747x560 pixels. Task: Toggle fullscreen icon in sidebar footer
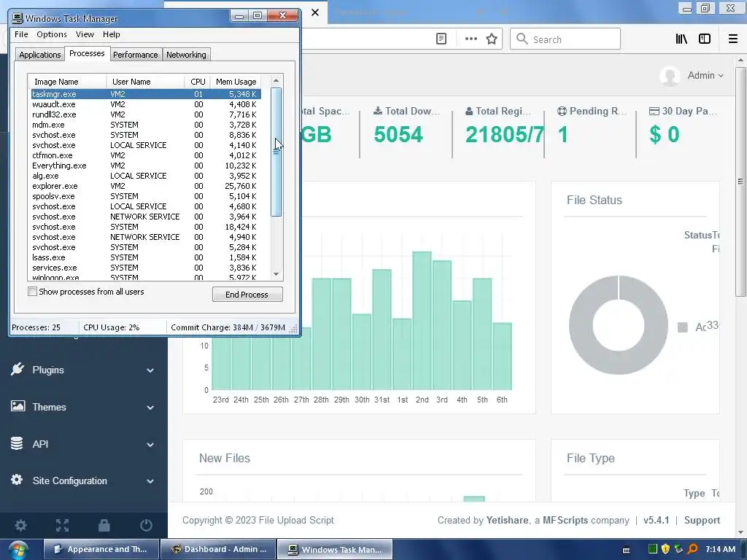63,525
